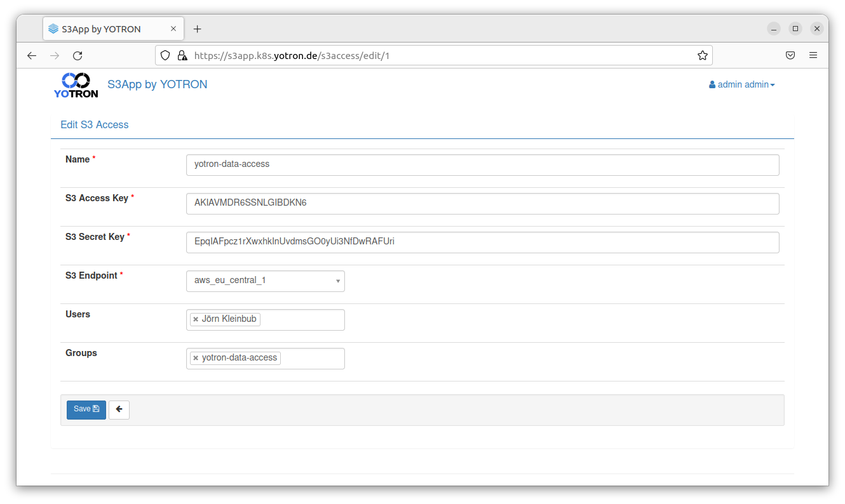Open the S3 Endpoint dropdown
Screen dimensions: 845x504
coord(266,281)
